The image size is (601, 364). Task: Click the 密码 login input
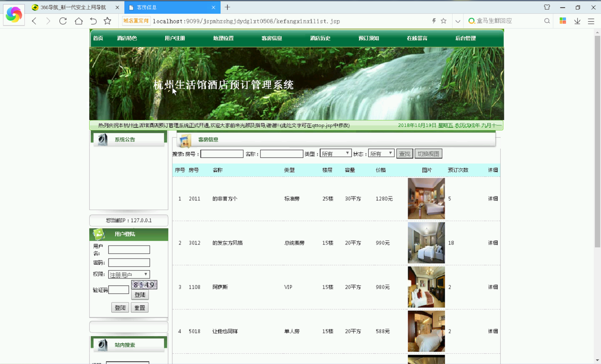click(129, 263)
